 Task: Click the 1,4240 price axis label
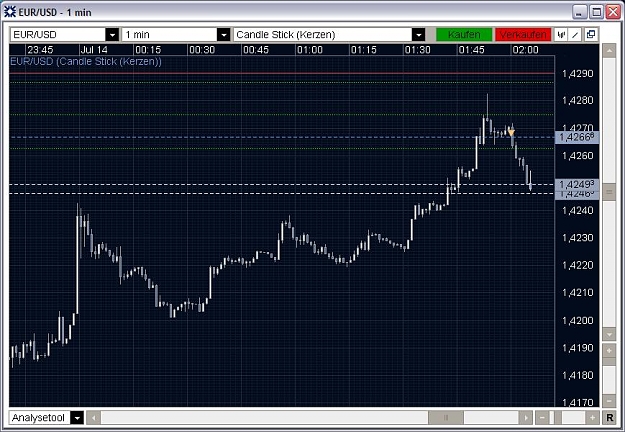(578, 210)
